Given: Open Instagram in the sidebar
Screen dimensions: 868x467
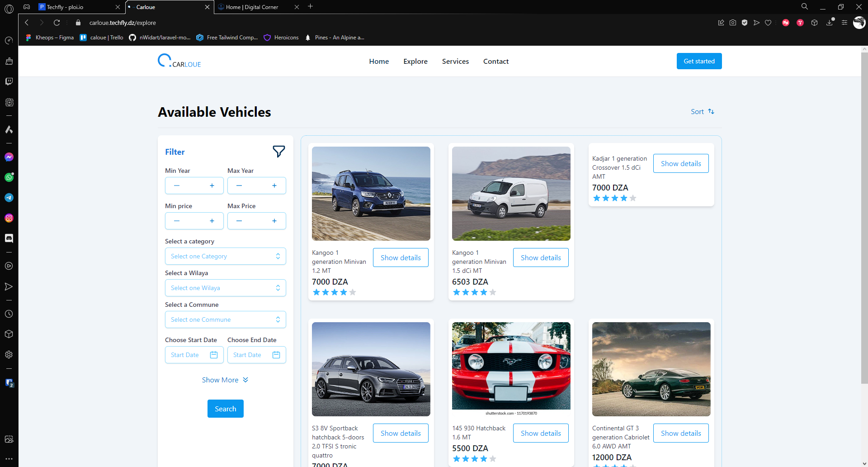Looking at the screenshot, I should point(9,218).
